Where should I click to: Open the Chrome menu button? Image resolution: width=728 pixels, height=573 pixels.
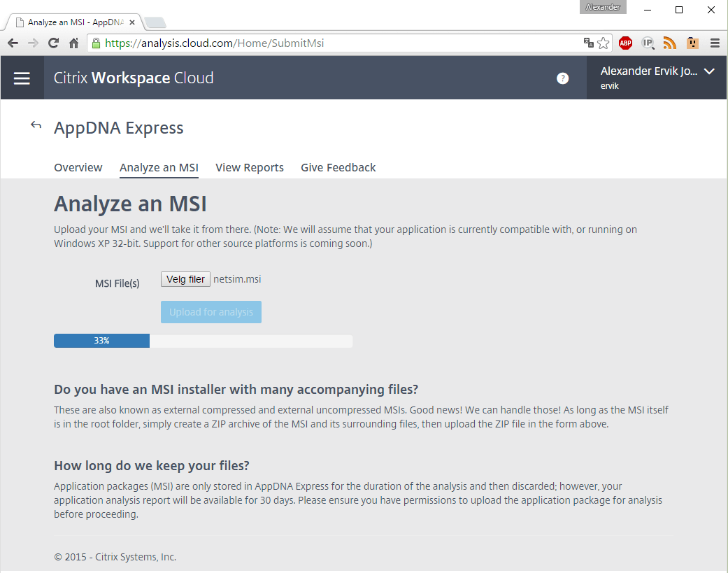tap(715, 43)
